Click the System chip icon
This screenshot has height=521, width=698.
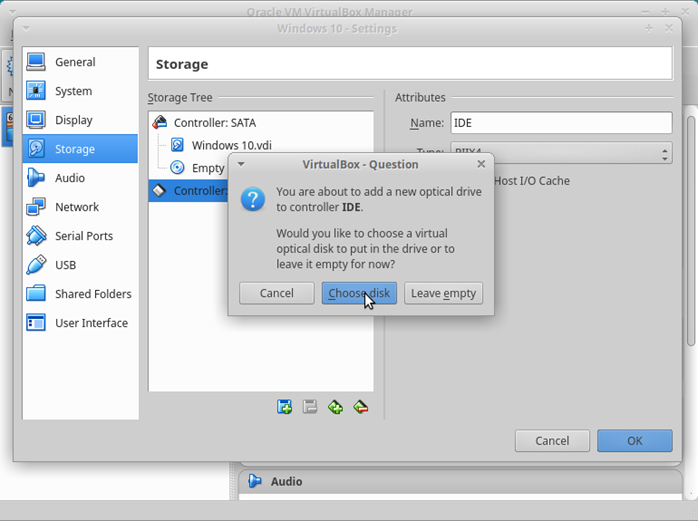[36, 90]
